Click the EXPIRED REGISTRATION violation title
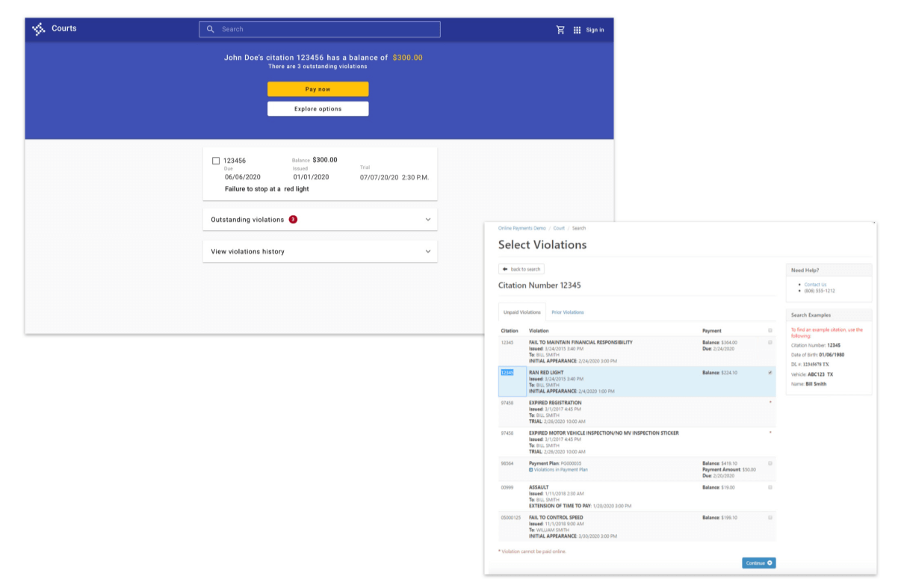Viewport: 901px width, 588px height. pyautogui.click(x=555, y=403)
